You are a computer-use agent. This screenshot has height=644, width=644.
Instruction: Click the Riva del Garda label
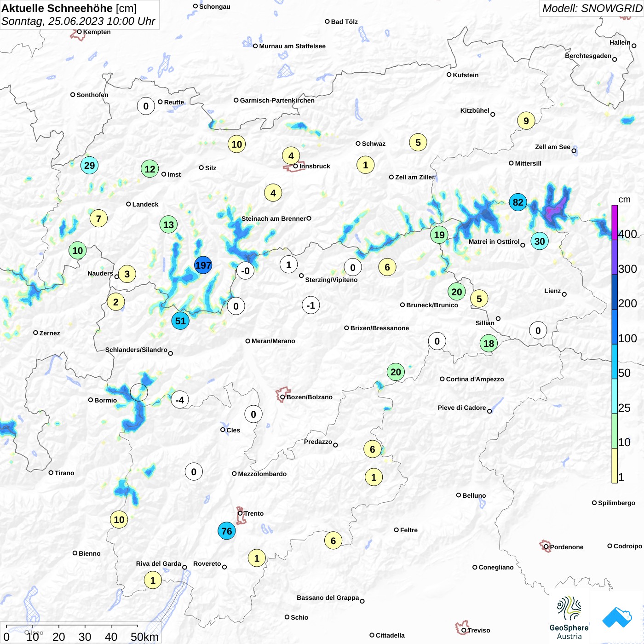(159, 563)
